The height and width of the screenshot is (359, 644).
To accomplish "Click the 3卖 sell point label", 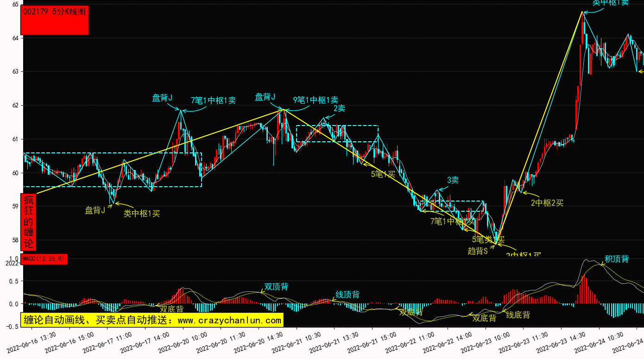I will point(453,180).
